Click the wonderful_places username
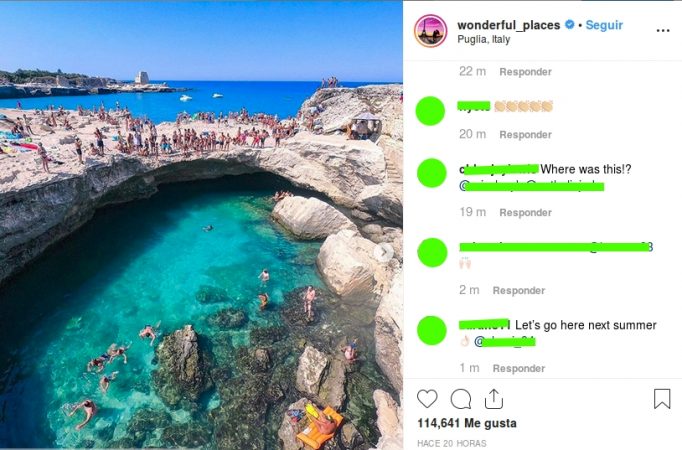 tap(508, 25)
